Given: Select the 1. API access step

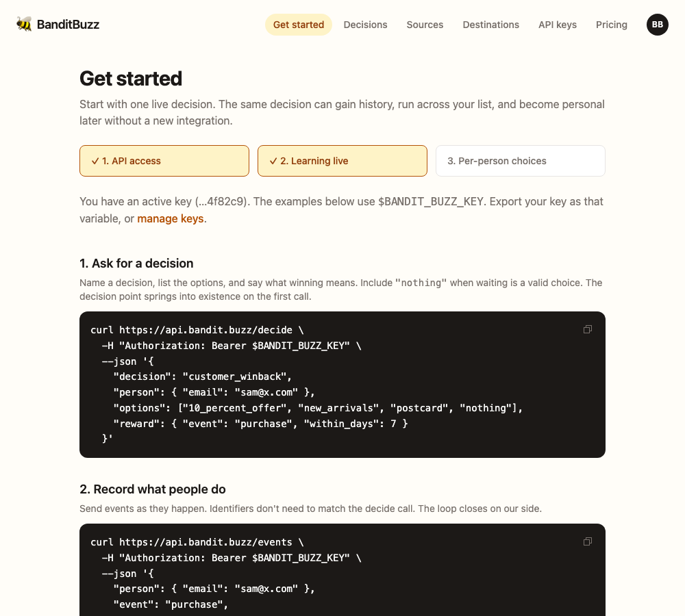Looking at the screenshot, I should pos(164,161).
